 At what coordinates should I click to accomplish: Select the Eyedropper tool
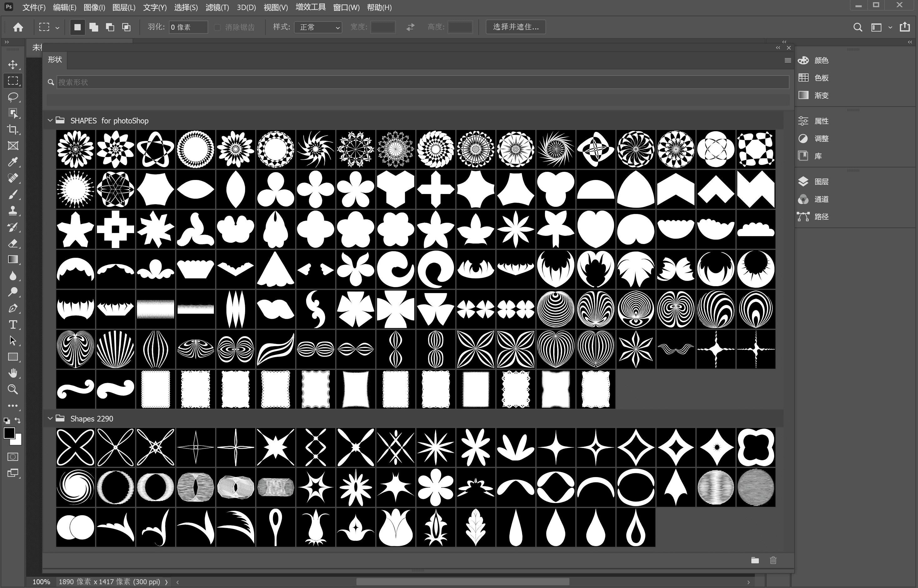(x=13, y=162)
